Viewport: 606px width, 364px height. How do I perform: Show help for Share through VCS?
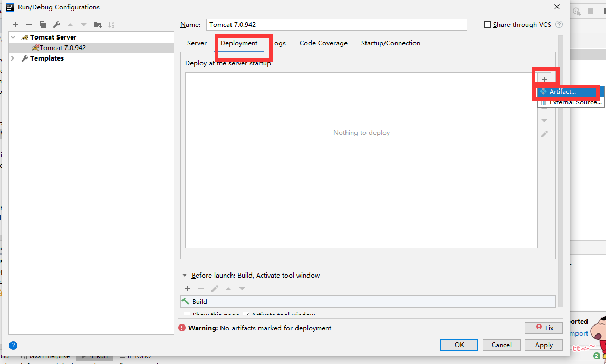559,24
